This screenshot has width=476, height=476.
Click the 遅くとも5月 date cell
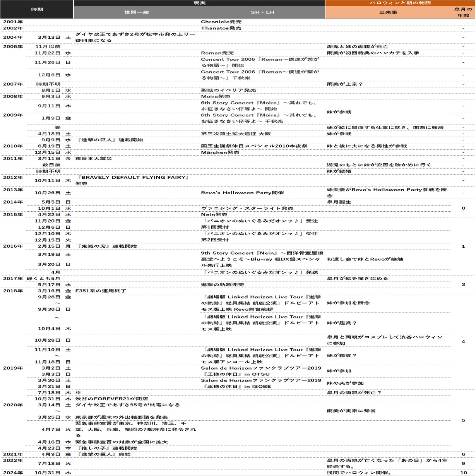(43, 279)
